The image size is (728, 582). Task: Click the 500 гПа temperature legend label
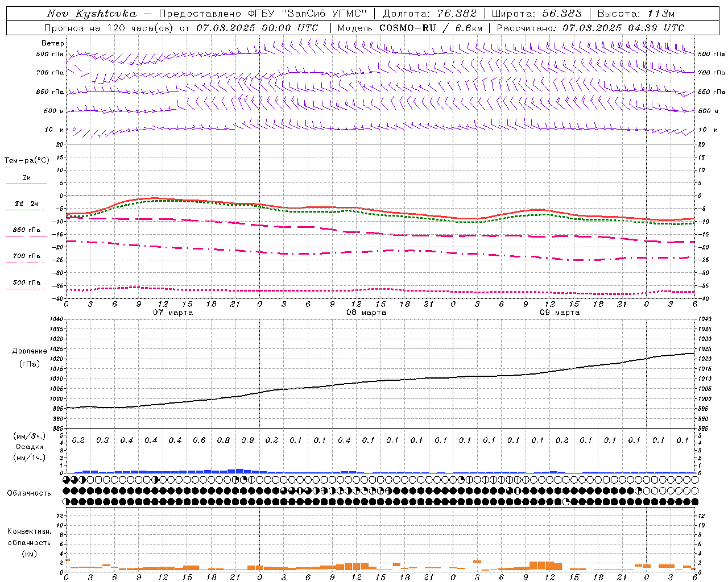point(26,282)
